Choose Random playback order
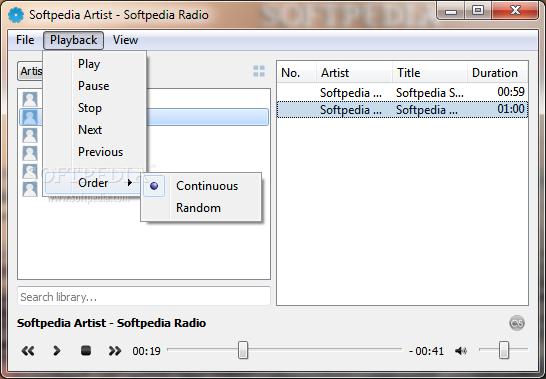The width and height of the screenshot is (546, 379). tap(201, 208)
